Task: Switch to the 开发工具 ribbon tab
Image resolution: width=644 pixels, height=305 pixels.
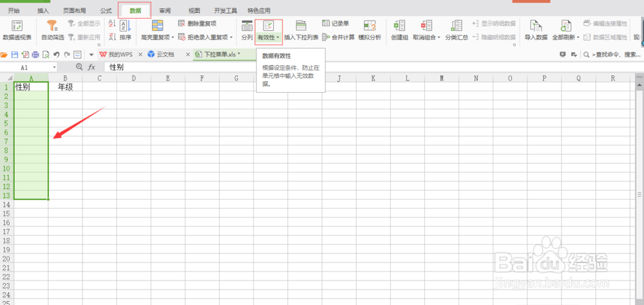Action: coord(225,11)
